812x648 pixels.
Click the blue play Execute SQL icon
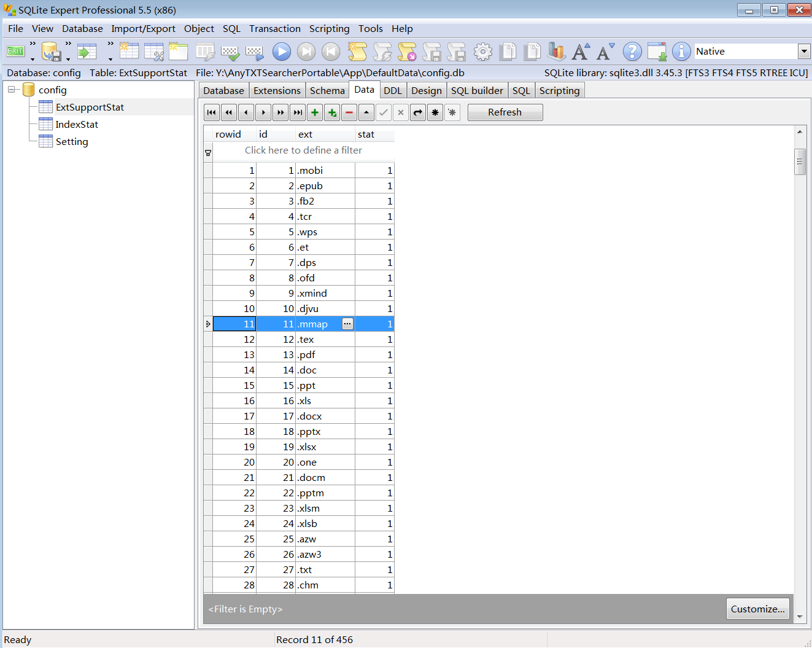tap(282, 52)
